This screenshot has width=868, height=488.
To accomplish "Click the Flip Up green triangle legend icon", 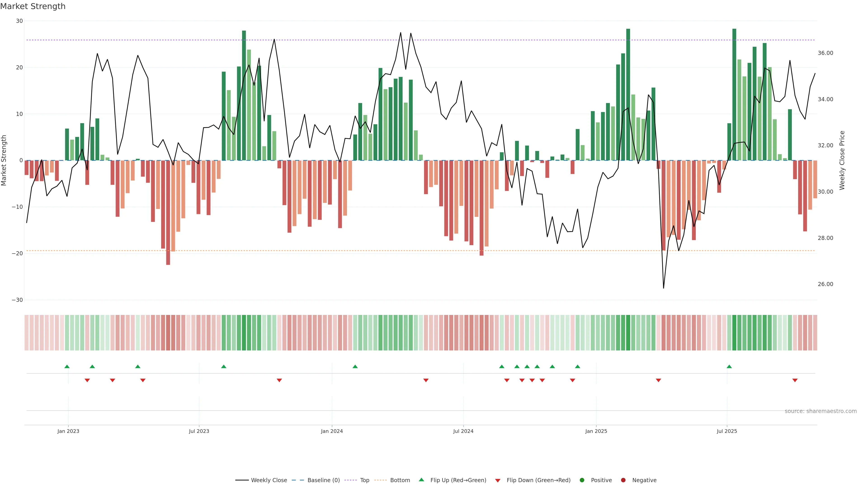I will 421,480.
